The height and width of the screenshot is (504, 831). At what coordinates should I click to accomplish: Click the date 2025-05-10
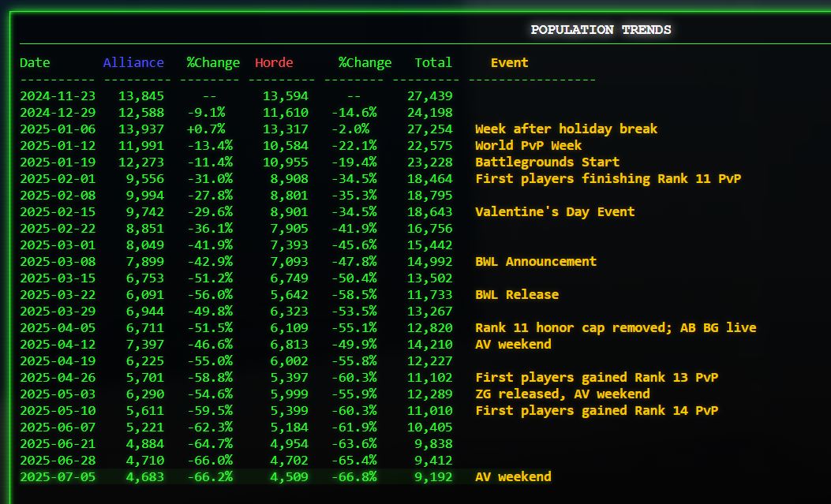[x=58, y=411]
